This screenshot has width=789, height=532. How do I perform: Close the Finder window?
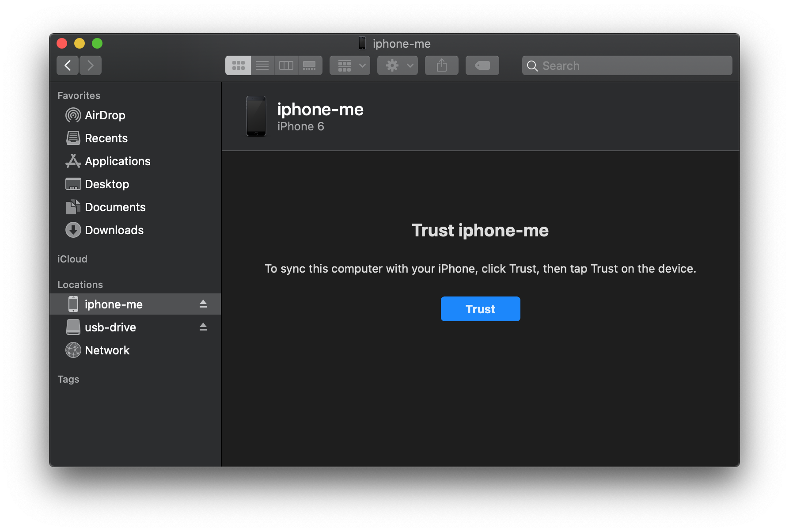click(62, 43)
